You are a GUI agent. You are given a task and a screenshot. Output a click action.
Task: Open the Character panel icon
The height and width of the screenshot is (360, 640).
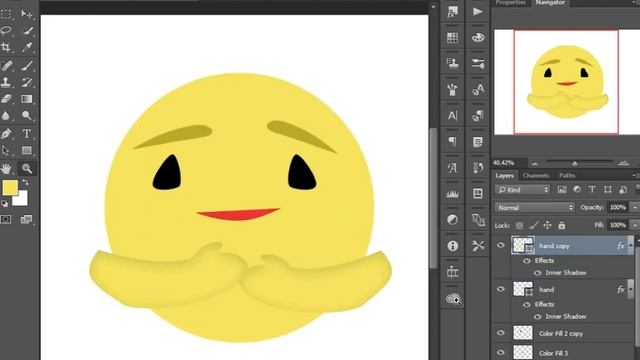452,116
